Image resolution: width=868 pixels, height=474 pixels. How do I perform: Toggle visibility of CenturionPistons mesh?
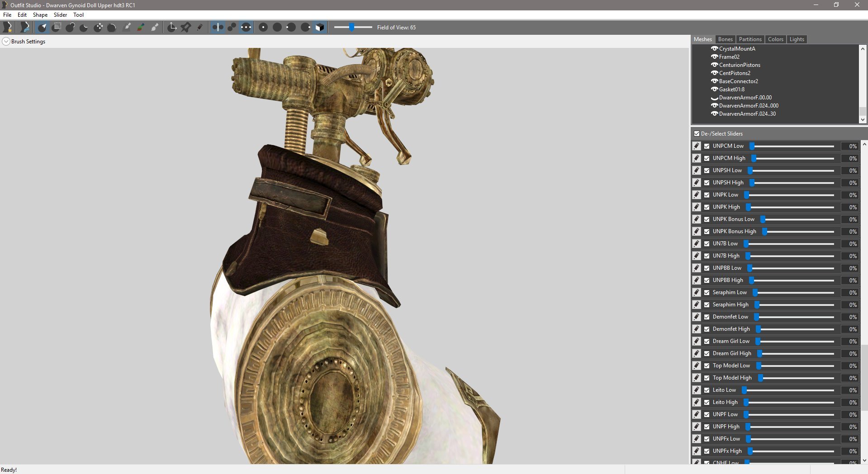pos(715,65)
